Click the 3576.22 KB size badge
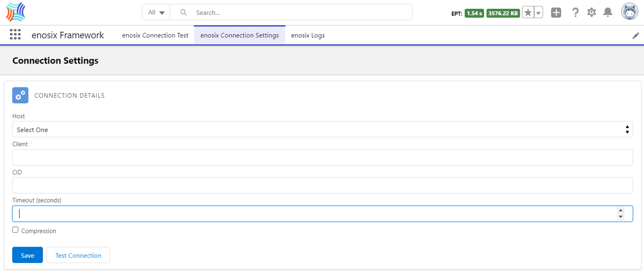The height and width of the screenshot is (272, 644). [x=503, y=13]
